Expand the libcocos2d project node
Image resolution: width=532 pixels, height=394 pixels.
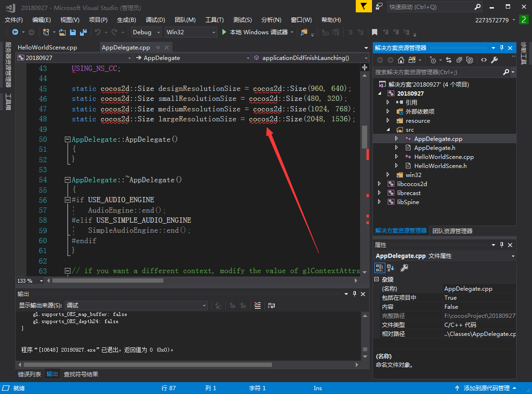[x=379, y=184]
